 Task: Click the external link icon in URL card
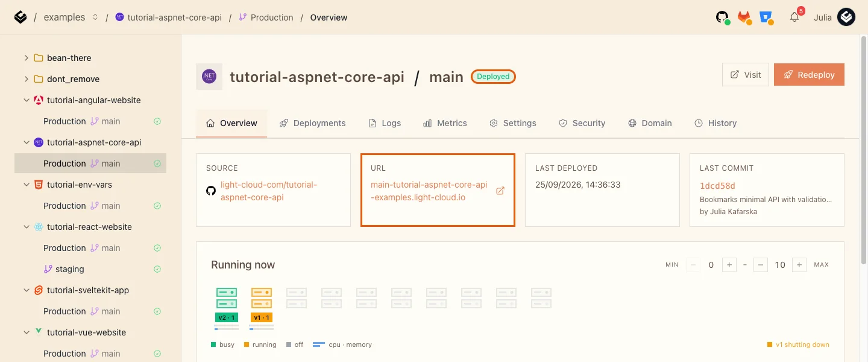(500, 191)
